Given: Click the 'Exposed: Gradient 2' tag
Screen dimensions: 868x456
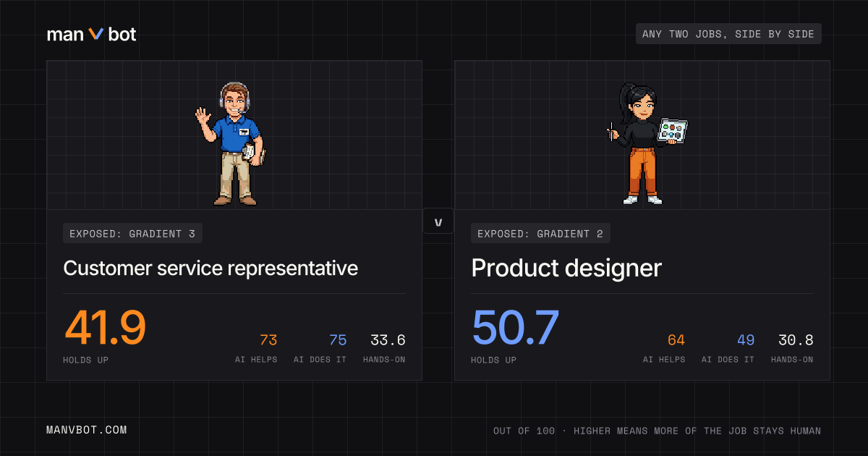Looking at the screenshot, I should (x=540, y=233).
